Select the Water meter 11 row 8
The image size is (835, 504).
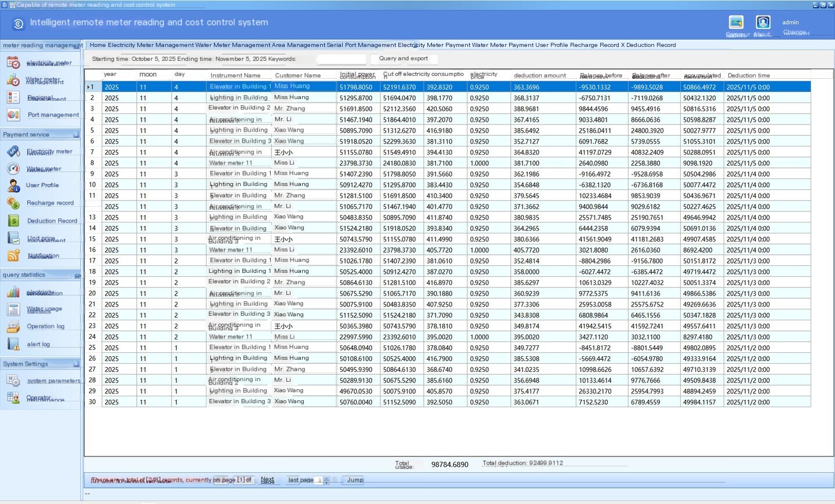point(447,163)
